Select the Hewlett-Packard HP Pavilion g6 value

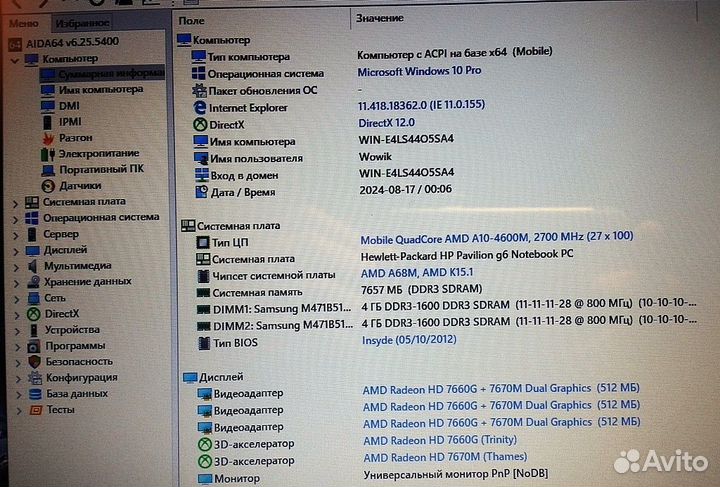tap(467, 255)
